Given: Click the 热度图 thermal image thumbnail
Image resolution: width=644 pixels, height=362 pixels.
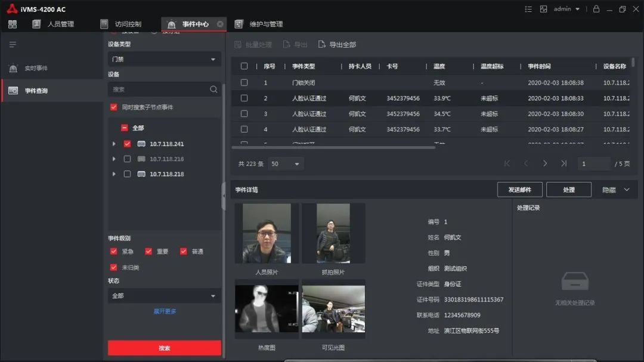Looking at the screenshot, I should click(x=267, y=309).
